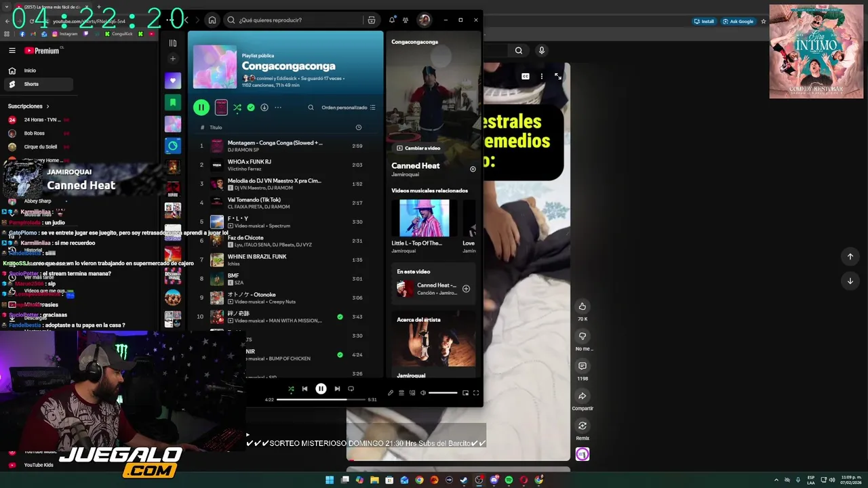This screenshot has height=488, width=868.
Task: Open the Windows Start button
Action: (x=330, y=480)
